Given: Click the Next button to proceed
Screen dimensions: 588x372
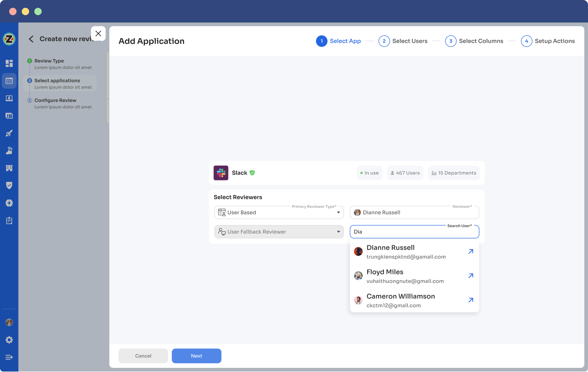Looking at the screenshot, I should pyautogui.click(x=197, y=356).
